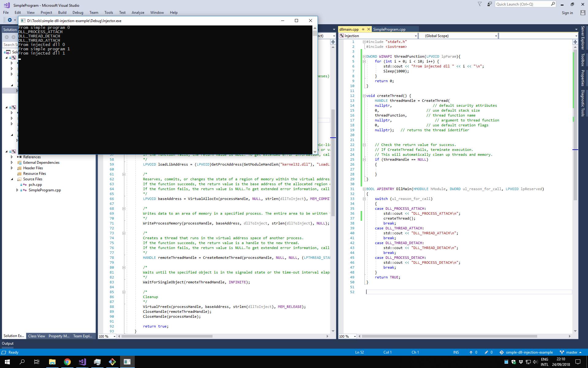Open Google Chrome from the taskbar
The height and width of the screenshot is (368, 588).
tap(67, 362)
